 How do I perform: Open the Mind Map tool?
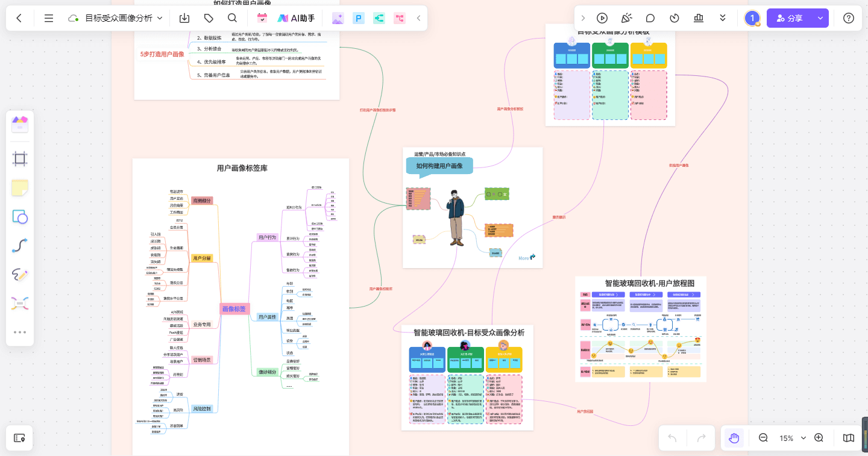pyautogui.click(x=20, y=303)
